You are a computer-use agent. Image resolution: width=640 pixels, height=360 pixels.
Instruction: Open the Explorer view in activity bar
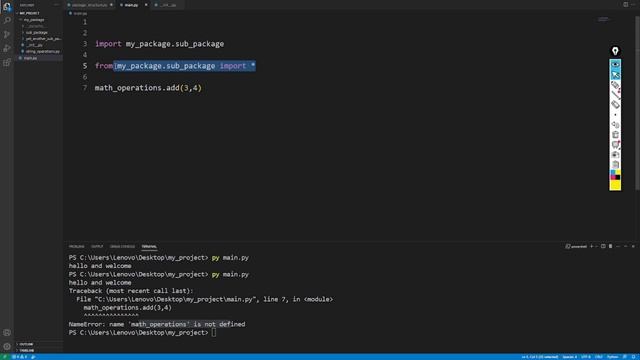(7, 6)
